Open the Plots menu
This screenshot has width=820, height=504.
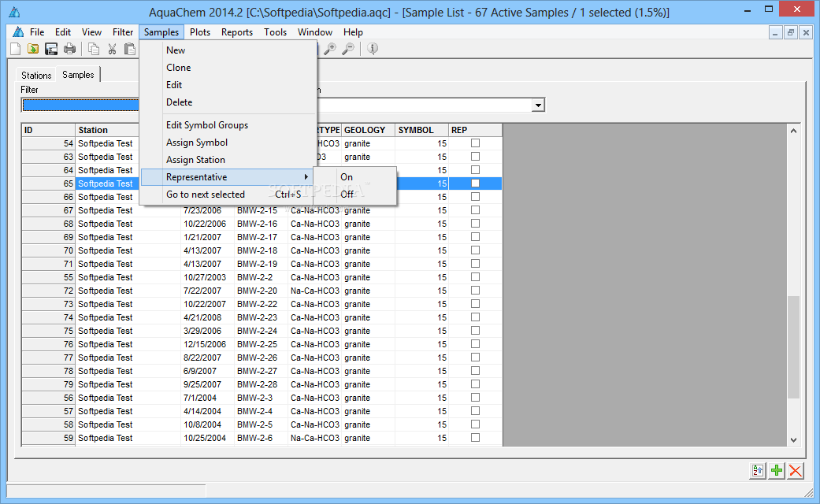pos(200,31)
